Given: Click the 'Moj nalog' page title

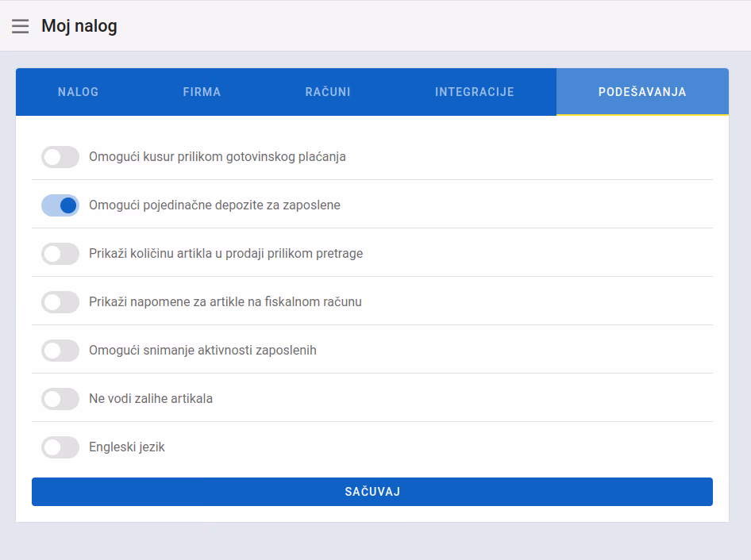Looking at the screenshot, I should pos(79,26).
